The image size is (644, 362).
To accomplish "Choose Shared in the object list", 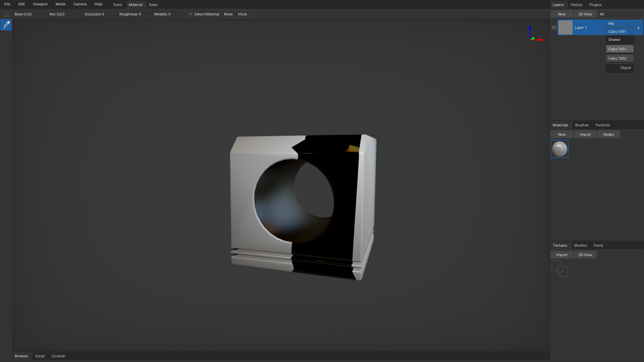I will 620,40.
